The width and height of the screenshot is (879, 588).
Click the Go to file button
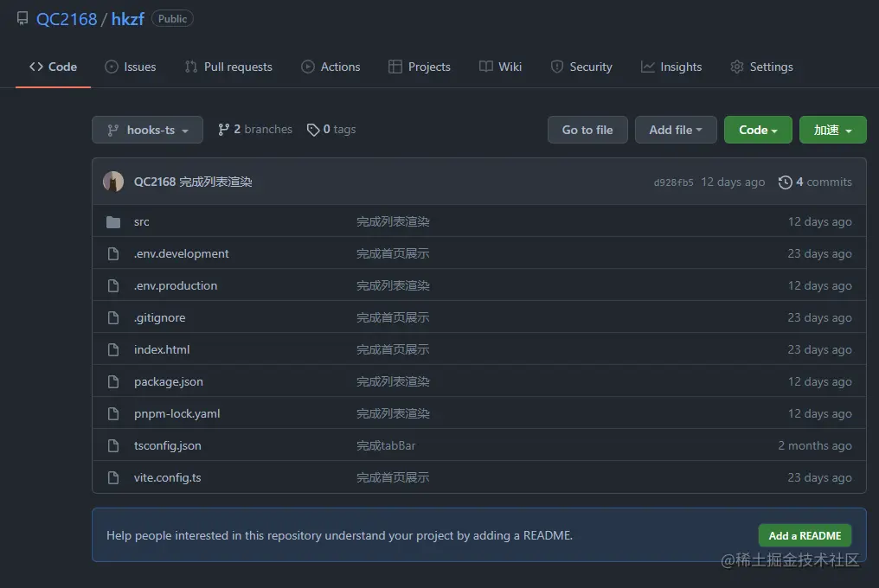point(587,130)
